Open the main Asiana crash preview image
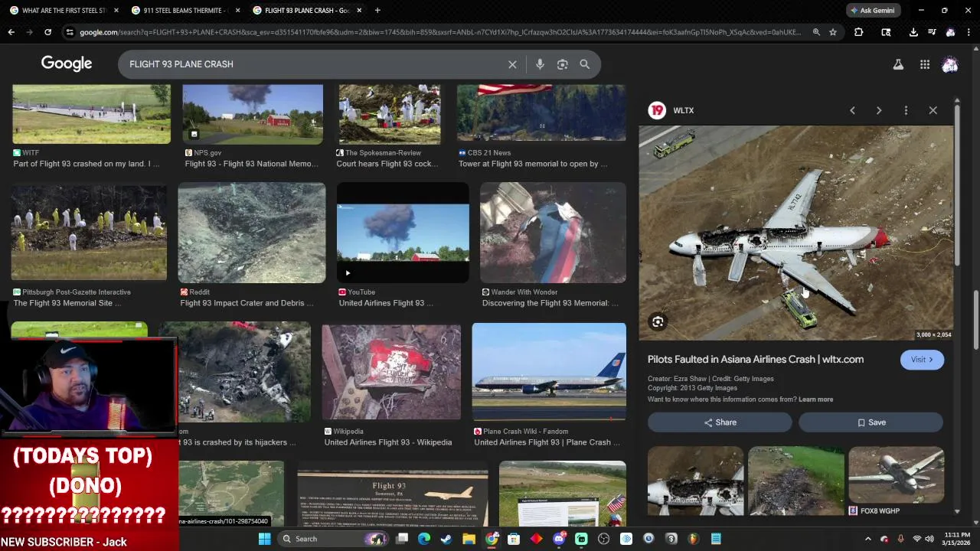Viewport: 980px width, 551px height. [x=796, y=233]
